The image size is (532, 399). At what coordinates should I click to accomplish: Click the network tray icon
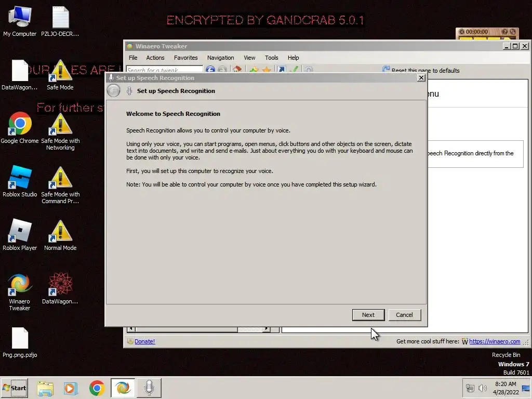click(470, 388)
